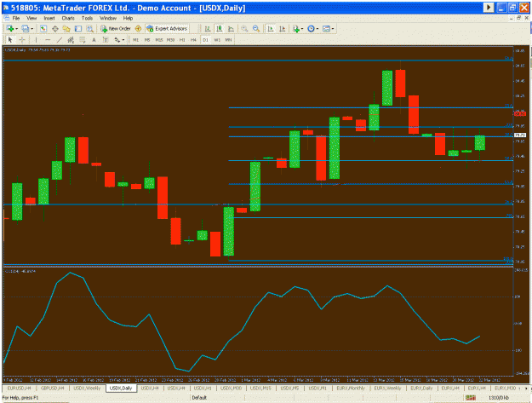532x403 pixels.
Task: Click the play button in title bar
Action: tap(489, 7)
